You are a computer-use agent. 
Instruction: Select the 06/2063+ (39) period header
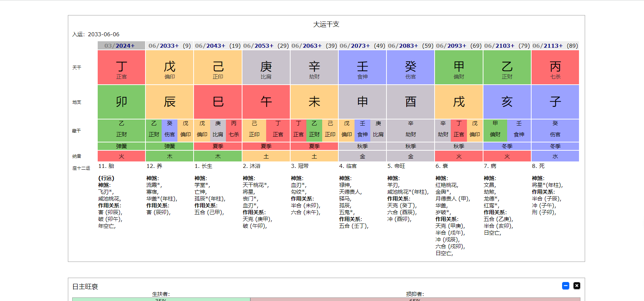(x=314, y=46)
